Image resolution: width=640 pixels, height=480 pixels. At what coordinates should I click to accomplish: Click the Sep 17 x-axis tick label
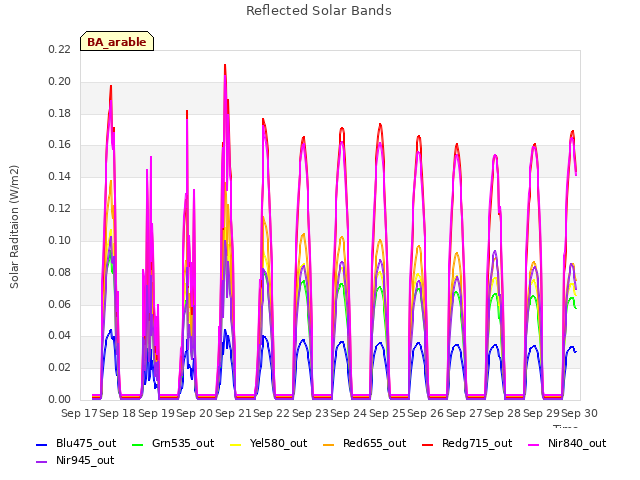(x=79, y=413)
